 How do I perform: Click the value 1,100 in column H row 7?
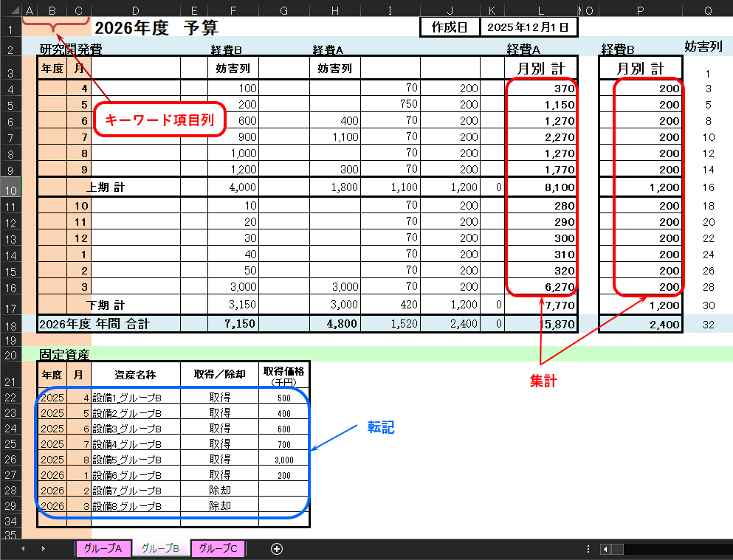tap(334, 136)
